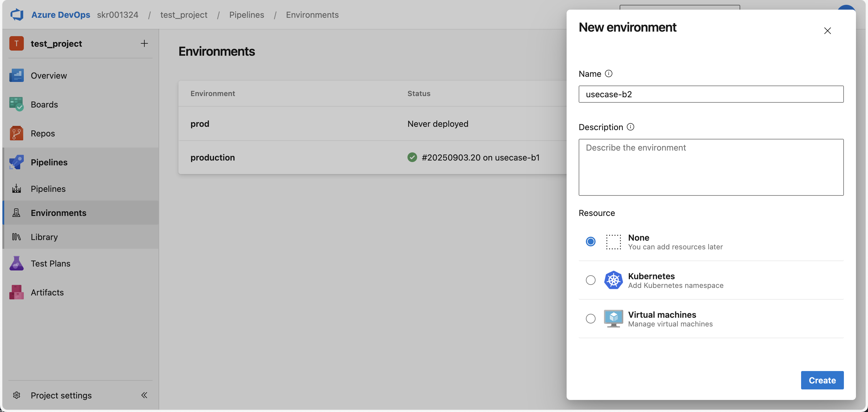Open the Artifacts section
The image size is (868, 412).
(47, 292)
